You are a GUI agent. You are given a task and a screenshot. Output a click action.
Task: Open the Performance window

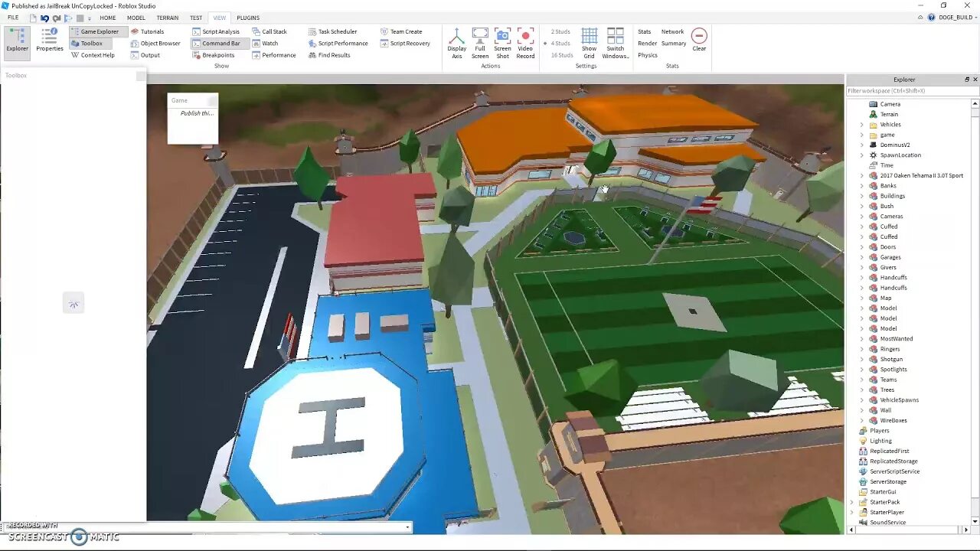(x=274, y=55)
